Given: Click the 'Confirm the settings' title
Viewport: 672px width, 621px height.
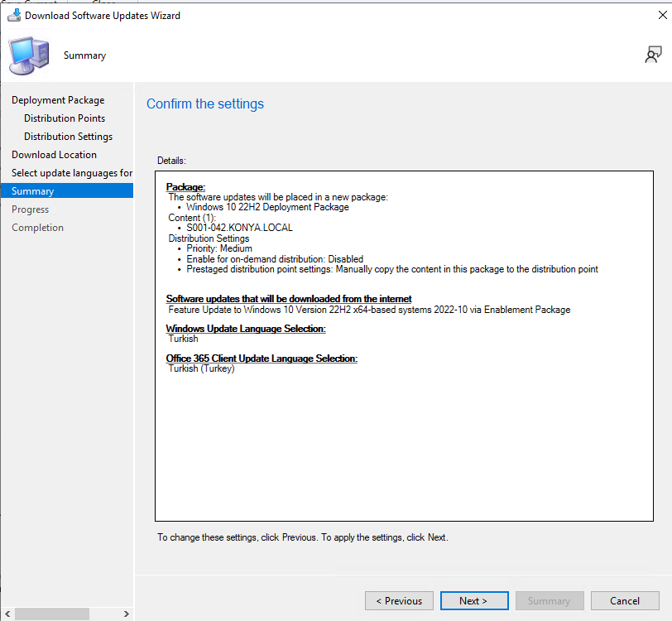Looking at the screenshot, I should point(205,103).
